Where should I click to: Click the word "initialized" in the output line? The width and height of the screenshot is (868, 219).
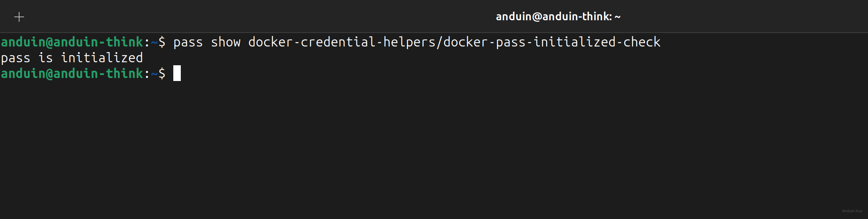point(102,58)
